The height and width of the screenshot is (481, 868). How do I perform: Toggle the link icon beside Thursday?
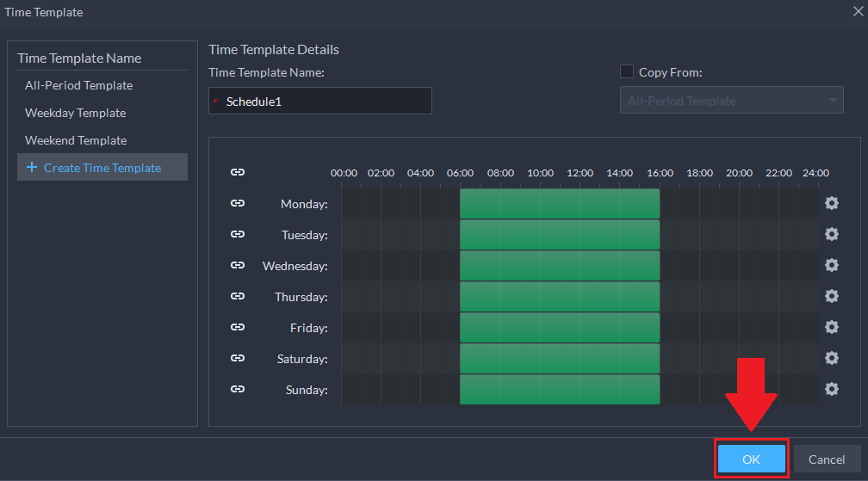tap(238, 297)
